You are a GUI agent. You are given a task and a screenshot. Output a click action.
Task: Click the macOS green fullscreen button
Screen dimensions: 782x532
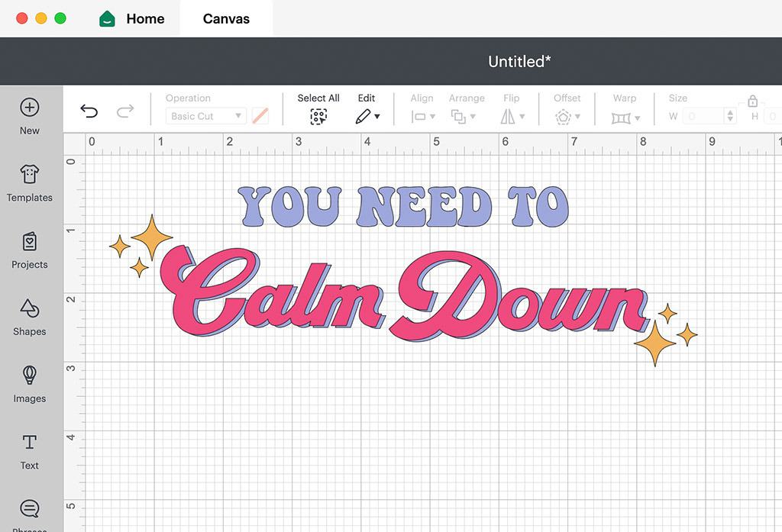pos(60,18)
